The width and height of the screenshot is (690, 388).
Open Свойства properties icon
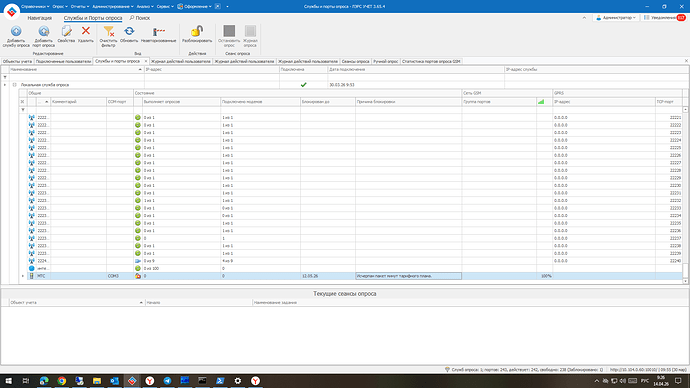point(66,31)
